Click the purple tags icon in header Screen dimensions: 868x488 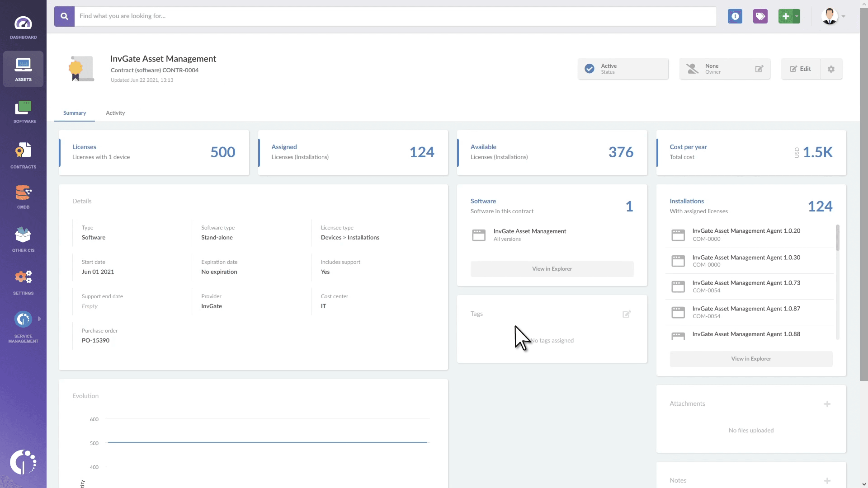pyautogui.click(x=760, y=17)
